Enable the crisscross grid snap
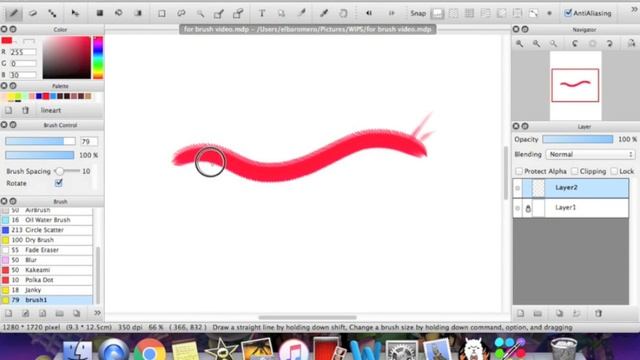 point(469,13)
